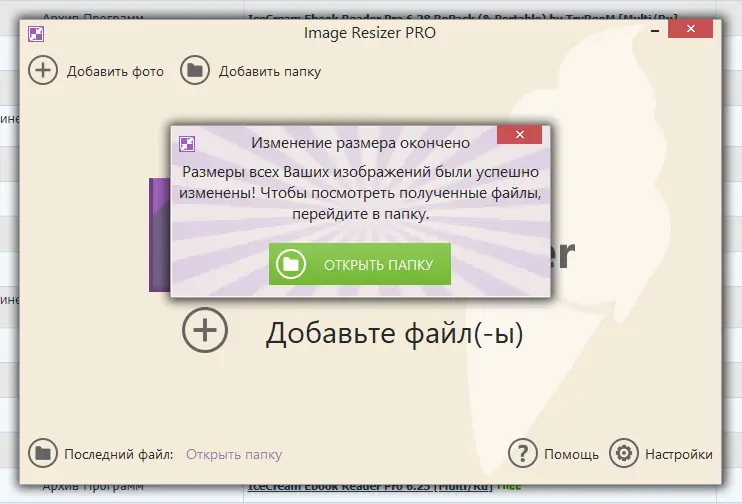
Task: Click the Image Resizer PRO window title
Action: 370,33
